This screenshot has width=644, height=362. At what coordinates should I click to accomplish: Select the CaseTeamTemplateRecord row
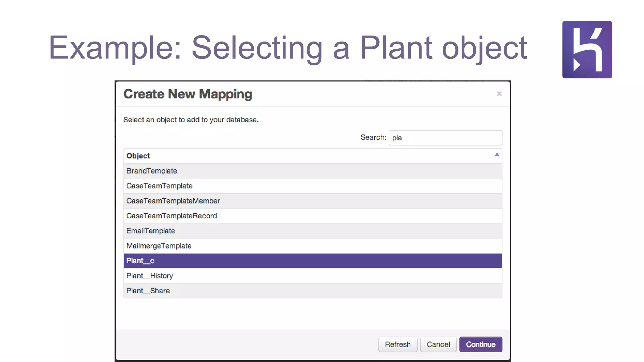(x=313, y=216)
